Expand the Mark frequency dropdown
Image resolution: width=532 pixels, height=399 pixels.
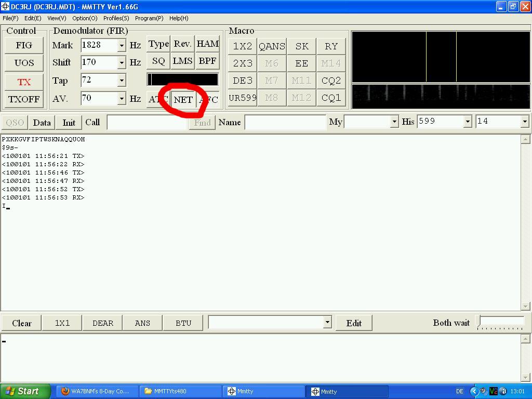click(122, 45)
